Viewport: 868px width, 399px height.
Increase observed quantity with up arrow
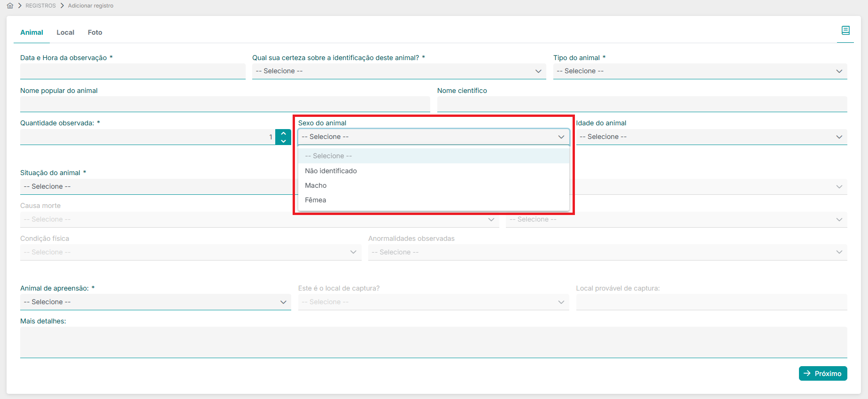(283, 133)
